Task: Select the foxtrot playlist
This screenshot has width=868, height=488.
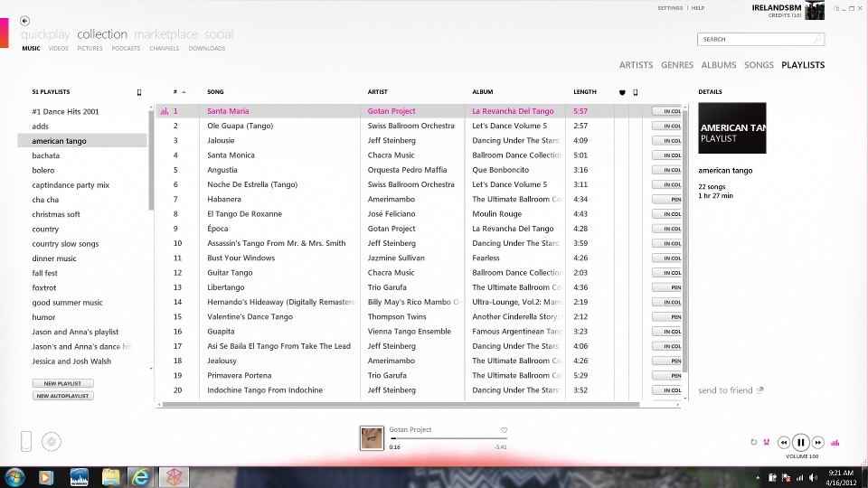Action: [43, 287]
